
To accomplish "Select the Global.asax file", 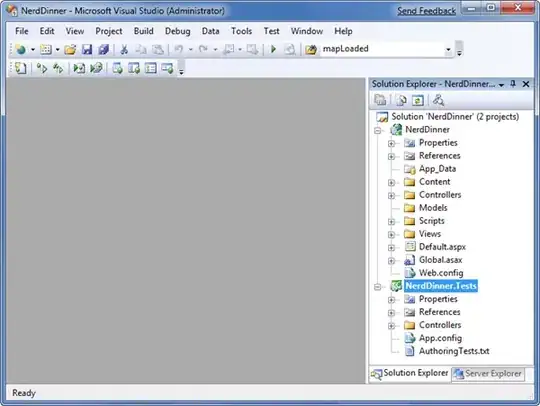I will [x=440, y=260].
